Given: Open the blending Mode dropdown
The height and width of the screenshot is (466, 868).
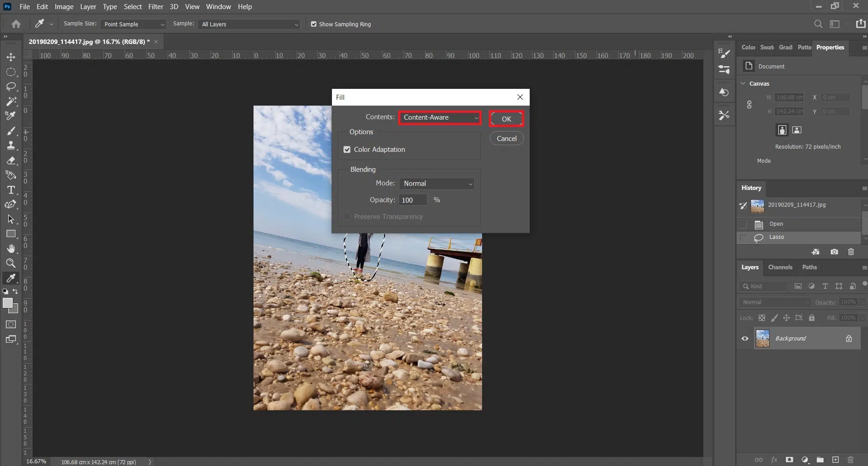Looking at the screenshot, I should pyautogui.click(x=437, y=184).
